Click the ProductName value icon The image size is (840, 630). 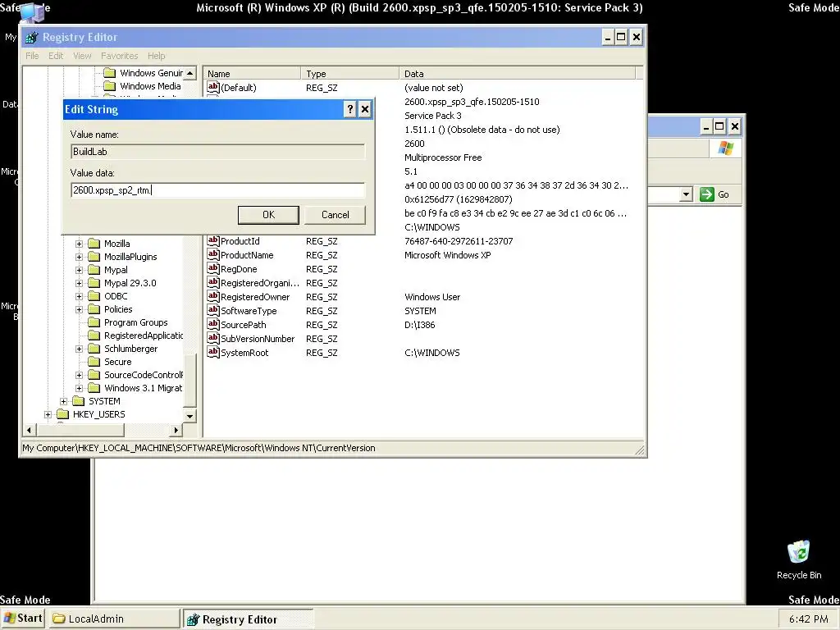coord(213,255)
